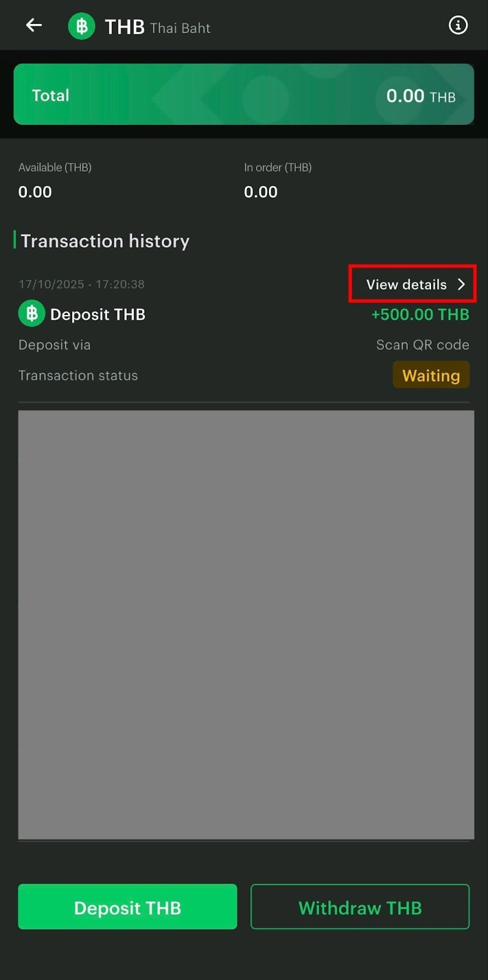Tap the Scan QR code deposit method
Screen dimensions: 488x980
(422, 345)
